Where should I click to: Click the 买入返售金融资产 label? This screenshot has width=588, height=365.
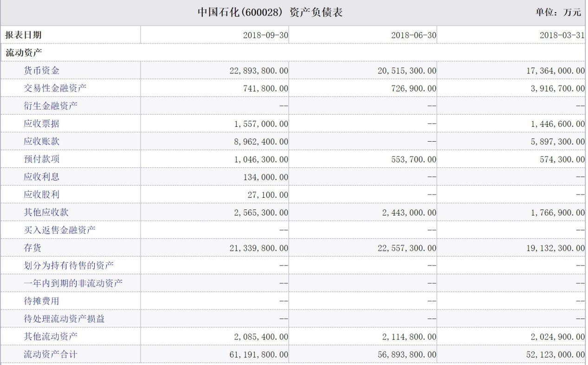[x=59, y=230]
